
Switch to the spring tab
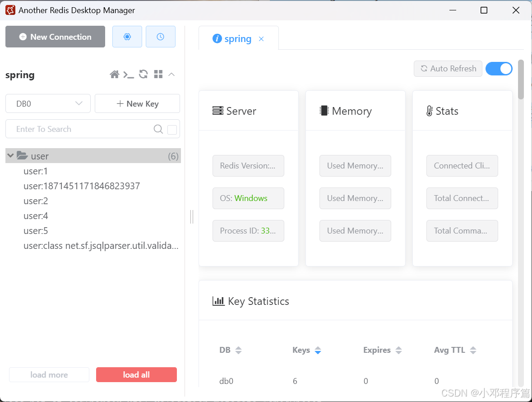coord(238,39)
